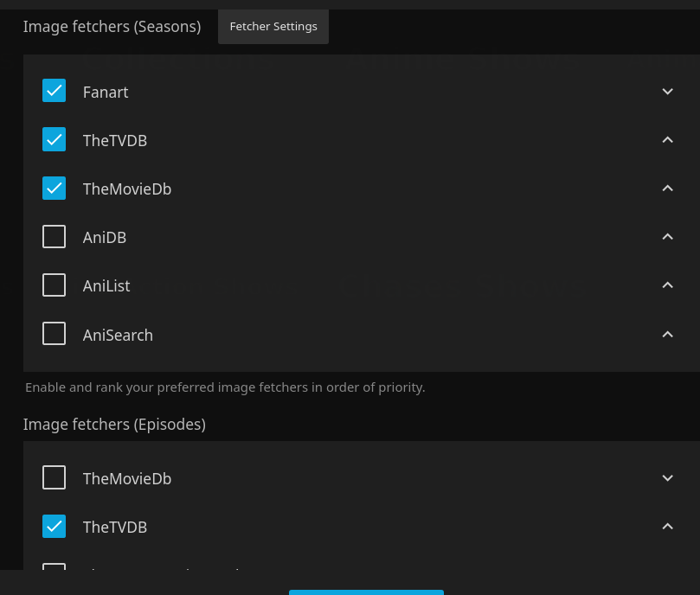Image resolution: width=700 pixels, height=595 pixels.
Task: Move AniDB up in priority
Action: coord(667,237)
